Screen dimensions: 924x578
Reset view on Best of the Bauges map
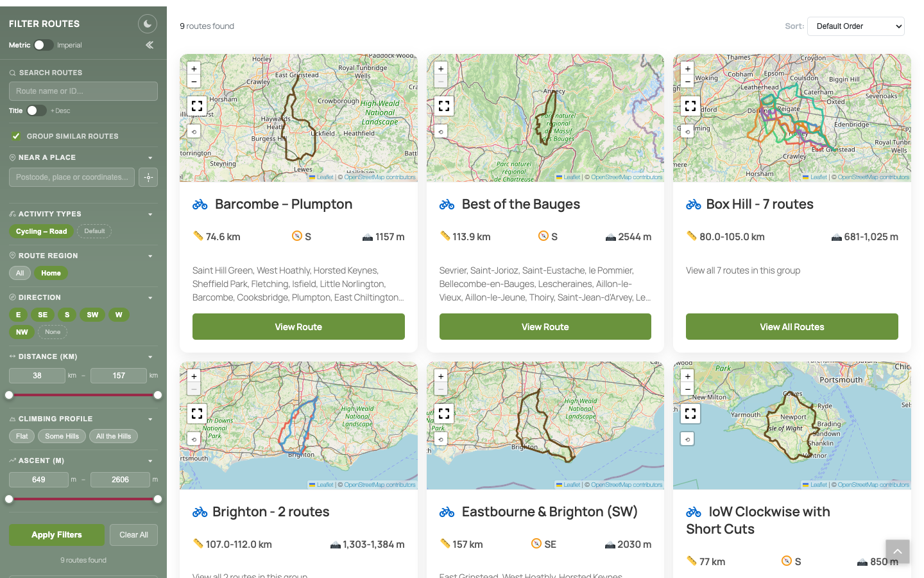(441, 132)
